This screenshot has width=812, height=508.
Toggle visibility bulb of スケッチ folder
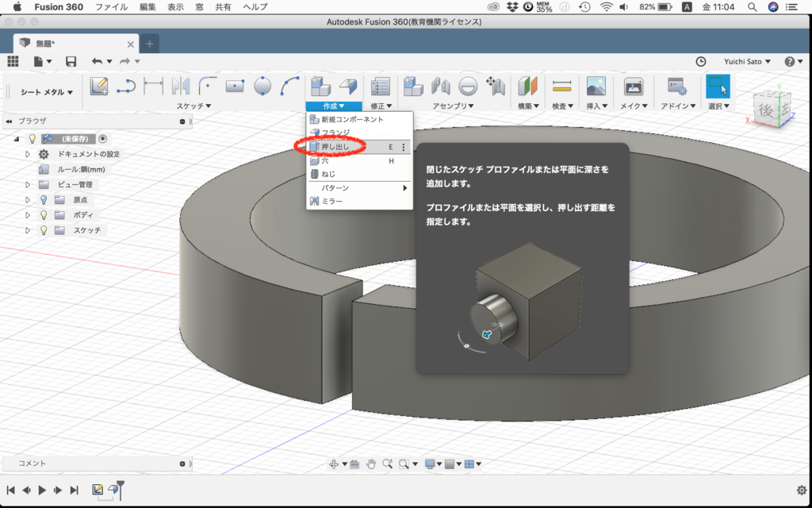pyautogui.click(x=44, y=229)
